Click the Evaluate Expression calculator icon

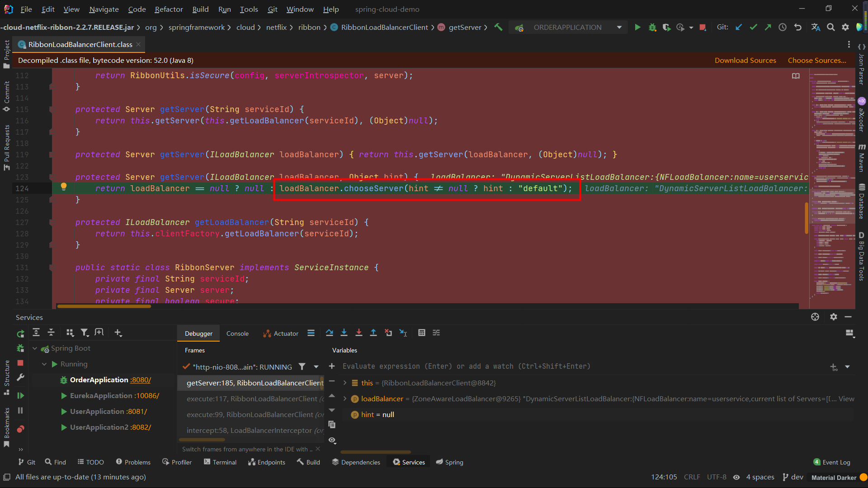click(422, 333)
